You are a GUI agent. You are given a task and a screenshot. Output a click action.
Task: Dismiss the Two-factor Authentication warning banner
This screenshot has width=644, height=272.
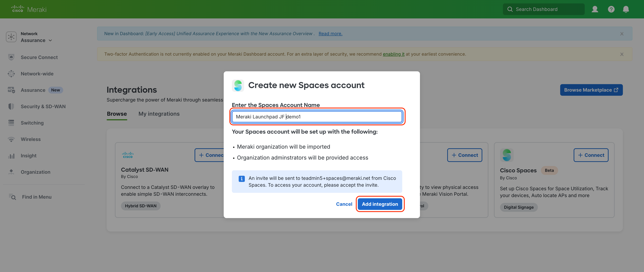pyautogui.click(x=622, y=54)
